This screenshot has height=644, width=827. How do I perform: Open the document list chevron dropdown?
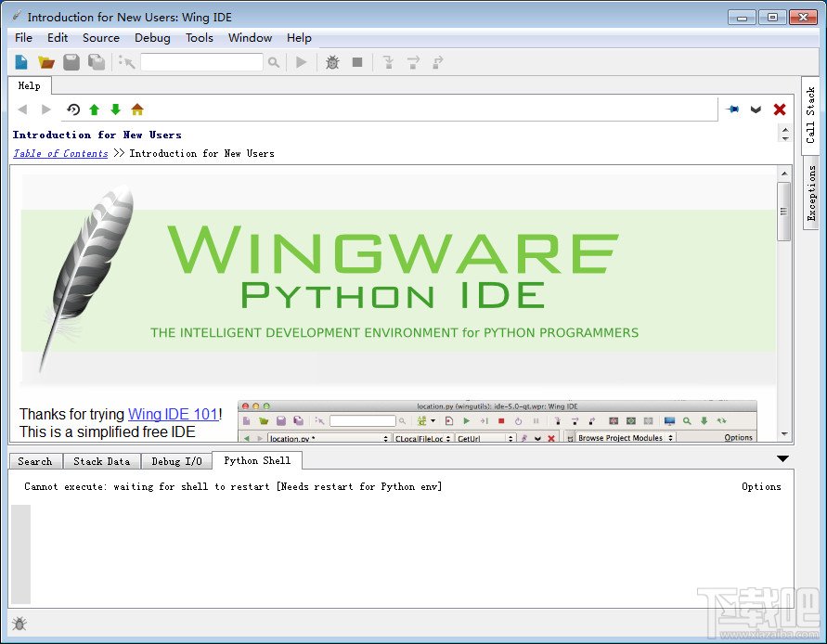point(756,109)
